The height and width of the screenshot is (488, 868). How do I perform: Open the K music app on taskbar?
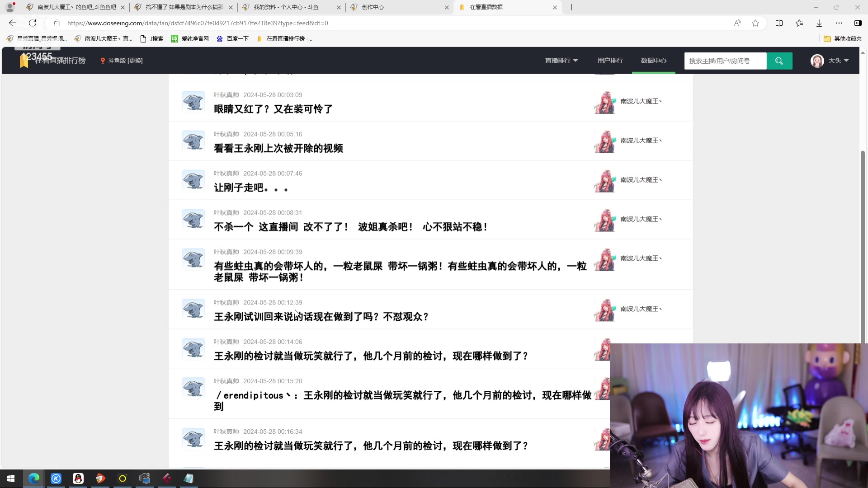(x=56, y=479)
